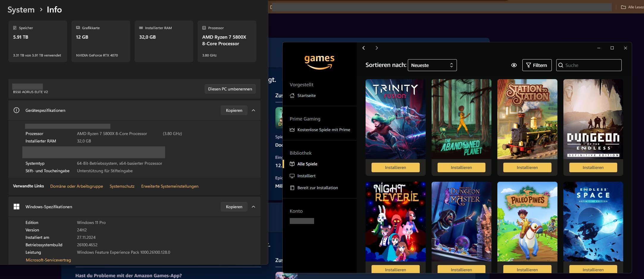Click the Speicher storage card
644x279 pixels.
pos(38,41)
